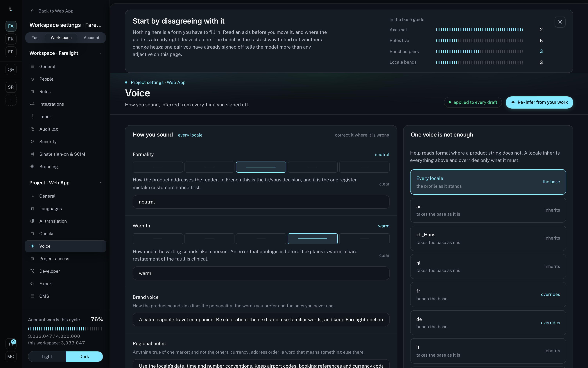Image resolution: width=588 pixels, height=368 pixels.
Task: Set Warmth to the fifth level
Action: [364, 239]
